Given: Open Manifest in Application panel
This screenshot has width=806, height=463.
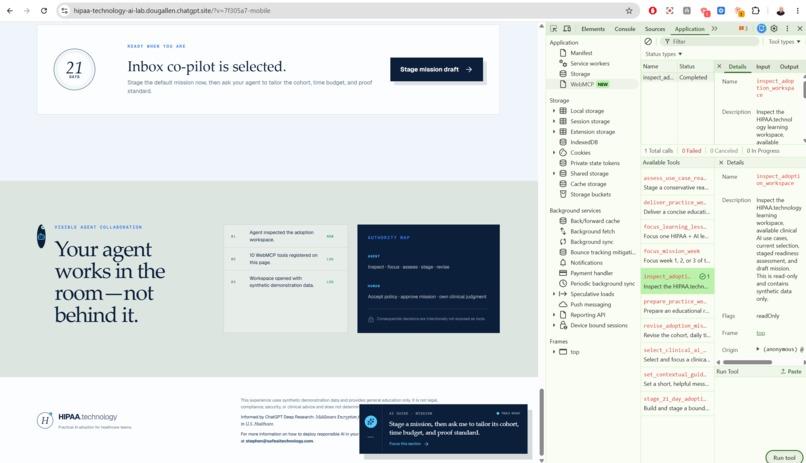Looking at the screenshot, I should (581, 53).
